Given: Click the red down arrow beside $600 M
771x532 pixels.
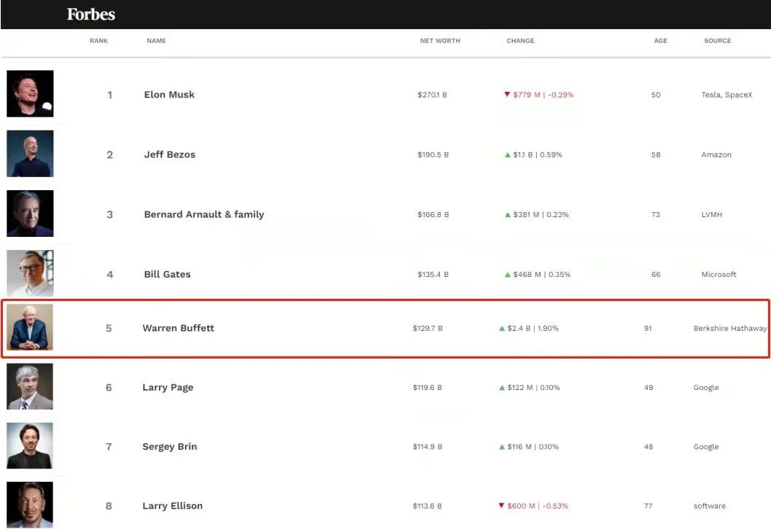Looking at the screenshot, I should (501, 505).
